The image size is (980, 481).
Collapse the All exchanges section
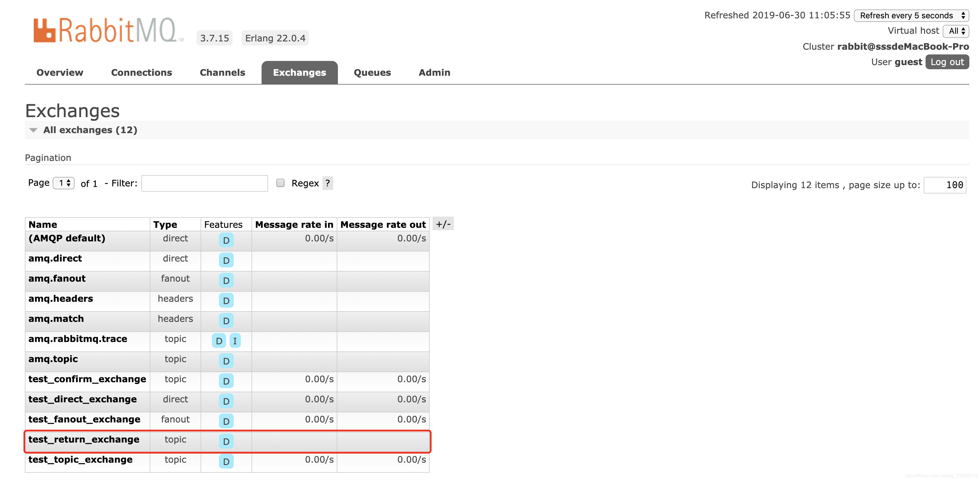[x=90, y=130]
